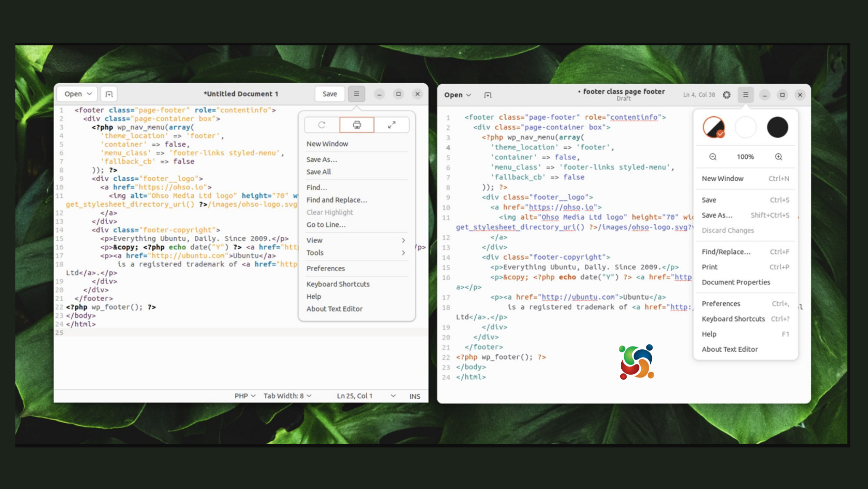Open the Ln 25, Col 1 position dropdown

[366, 396]
